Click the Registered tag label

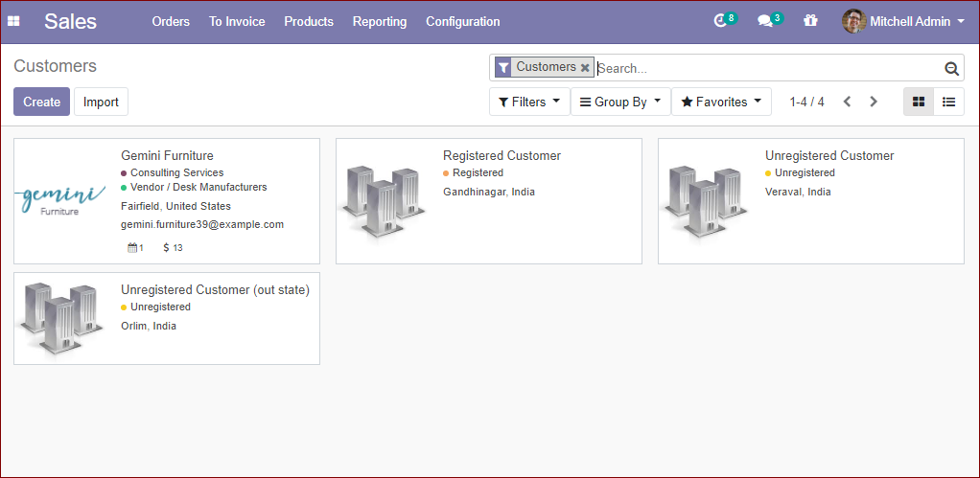click(x=478, y=172)
